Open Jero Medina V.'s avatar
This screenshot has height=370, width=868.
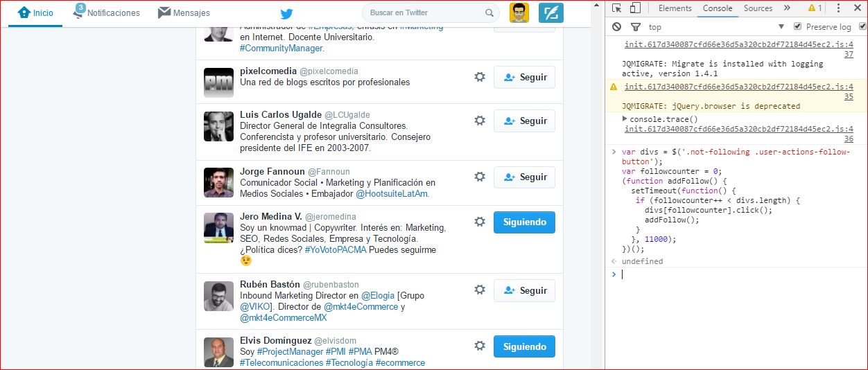tap(218, 227)
